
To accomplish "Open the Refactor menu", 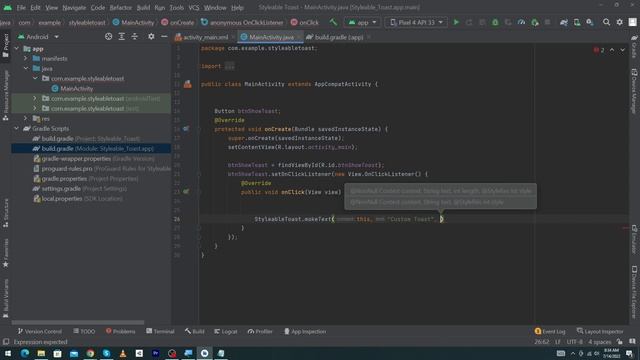I will (x=120, y=7).
